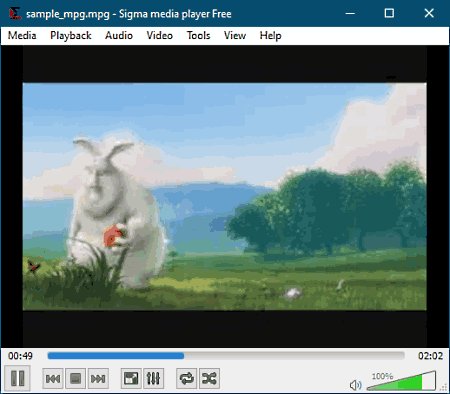This screenshot has width=450, height=394.
Task: Click elapsed time 00:49
Action: tap(20, 356)
